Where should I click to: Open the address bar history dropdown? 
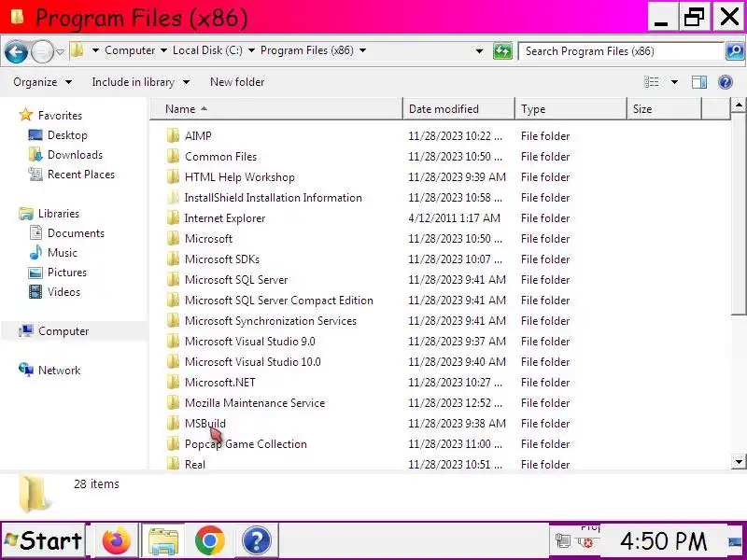pos(479,51)
